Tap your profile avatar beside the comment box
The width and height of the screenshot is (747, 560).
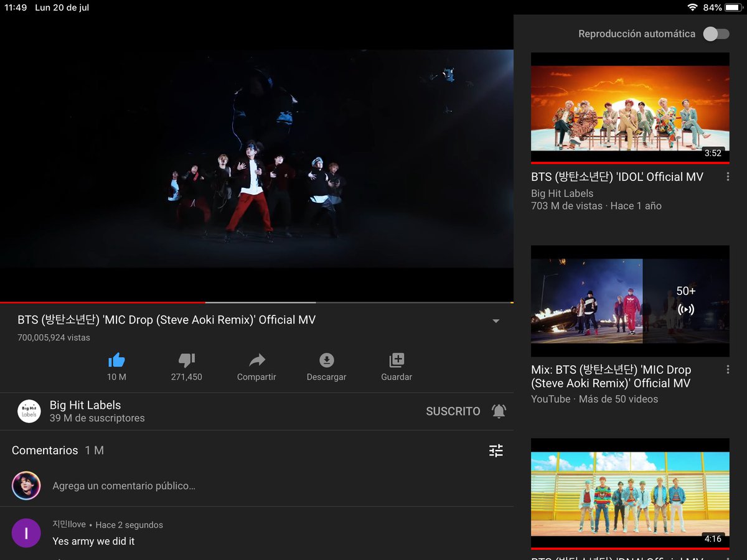26,486
